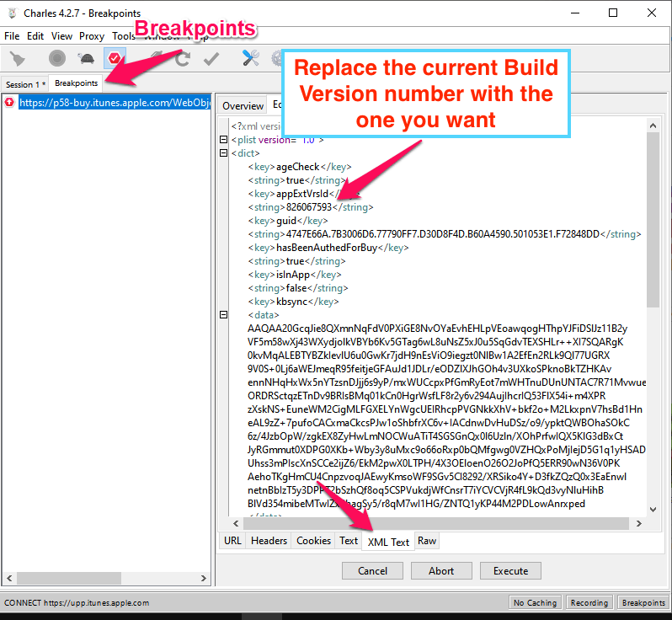
Task: Collapse the dict XML node
Action: point(223,153)
